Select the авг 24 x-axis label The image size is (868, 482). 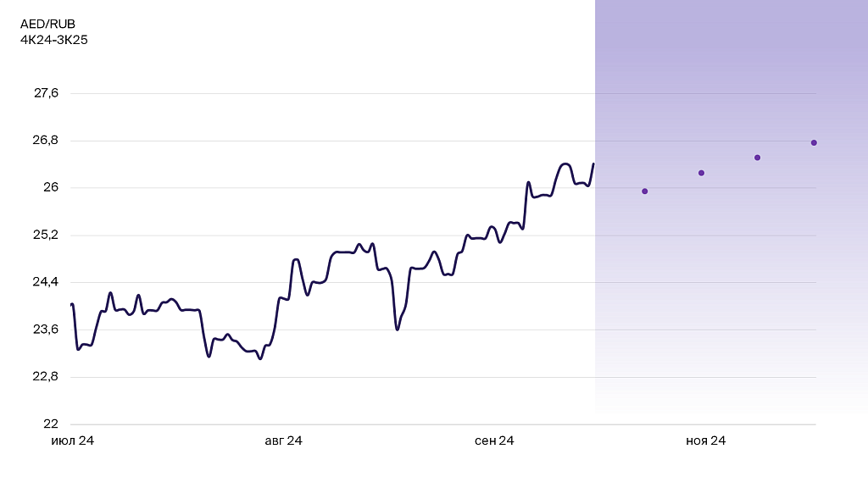click(283, 441)
